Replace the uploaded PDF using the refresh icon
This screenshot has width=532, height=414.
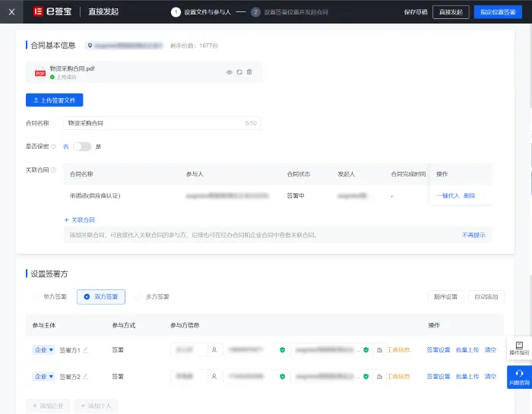[239, 72]
